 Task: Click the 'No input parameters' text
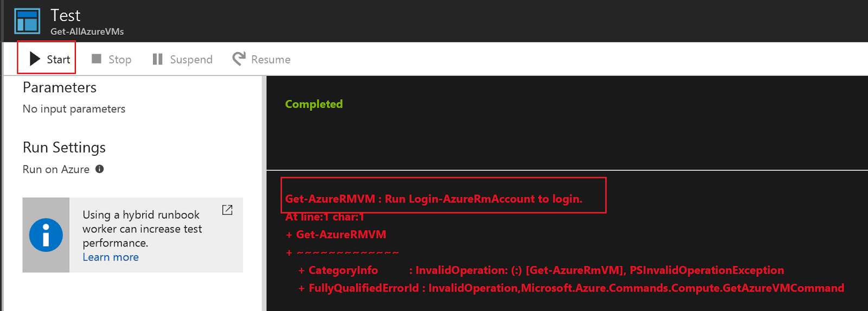click(x=74, y=109)
